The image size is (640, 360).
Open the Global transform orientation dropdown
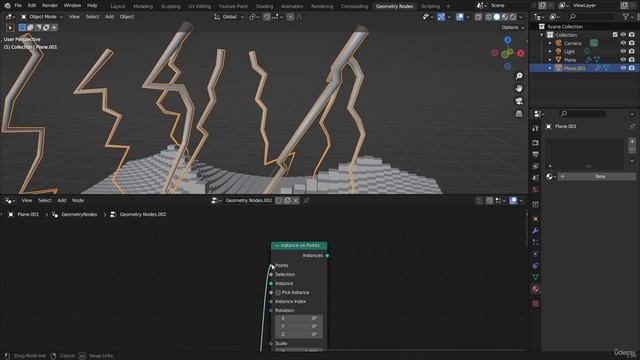[229, 17]
